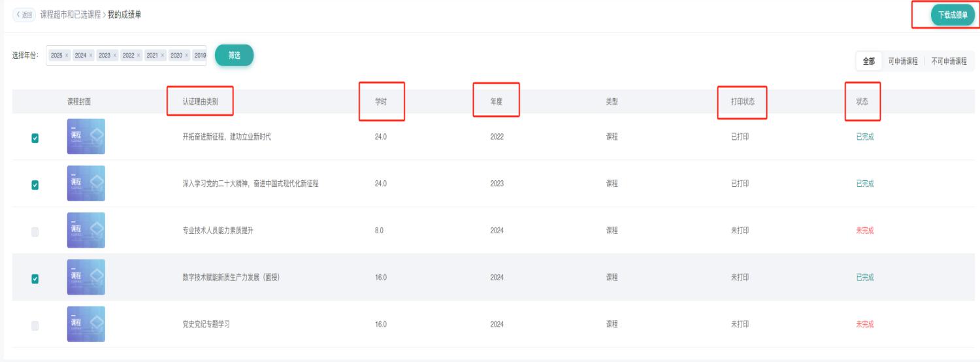
Task: Remove the 2024 year tag
Action: 91,56
